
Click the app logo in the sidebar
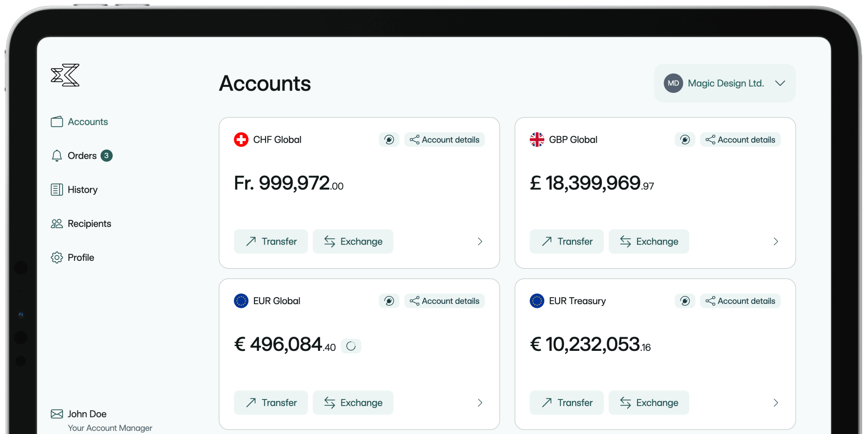(x=65, y=75)
